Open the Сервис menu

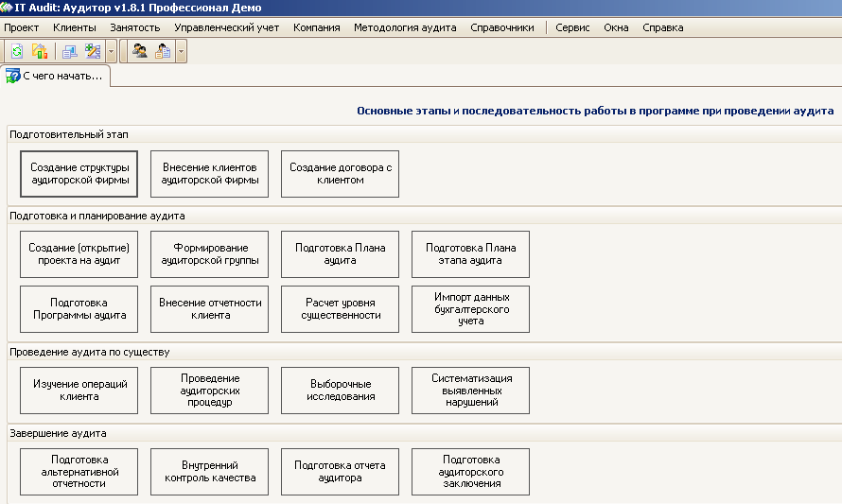572,27
